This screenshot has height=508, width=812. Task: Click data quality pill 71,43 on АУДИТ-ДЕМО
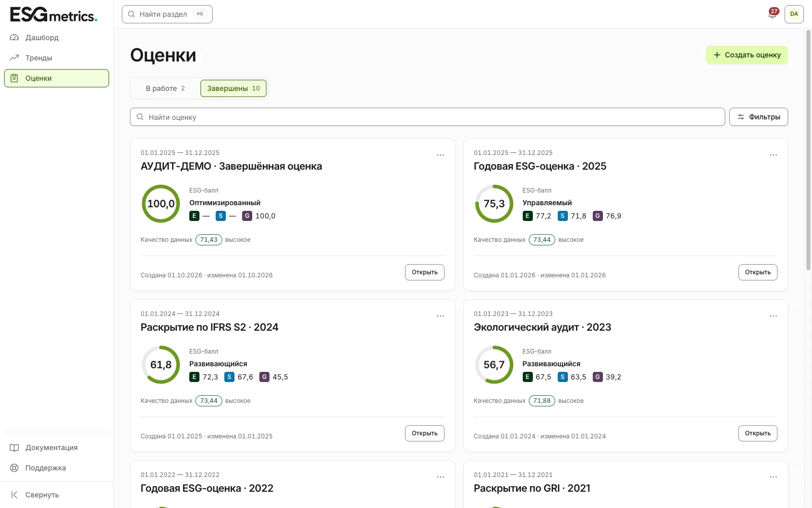[209, 240]
